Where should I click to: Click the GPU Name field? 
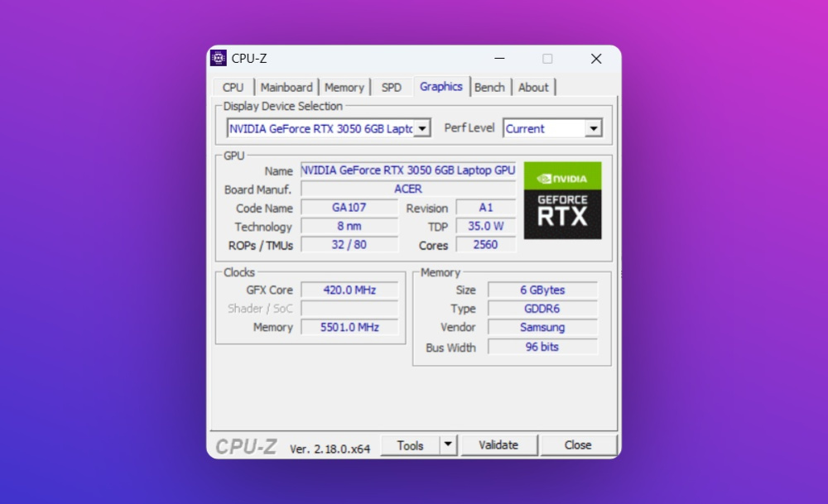click(x=407, y=170)
